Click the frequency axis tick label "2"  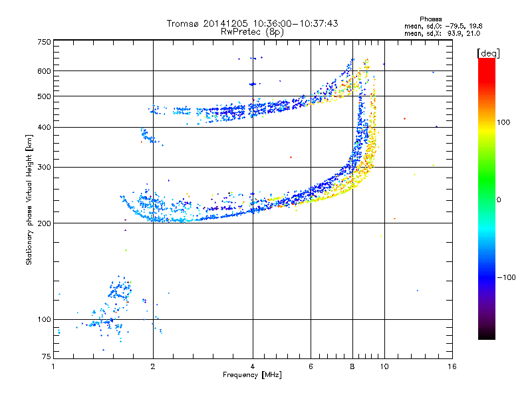point(153,366)
